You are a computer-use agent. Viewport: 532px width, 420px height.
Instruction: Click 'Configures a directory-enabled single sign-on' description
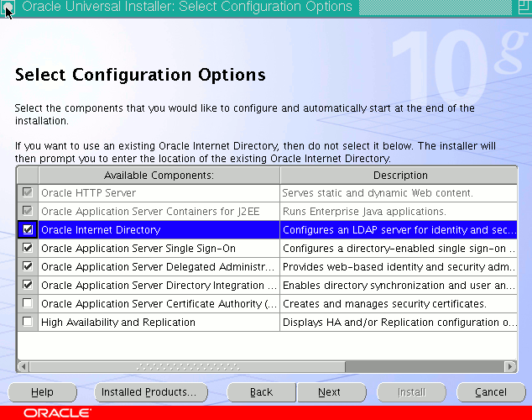399,248
